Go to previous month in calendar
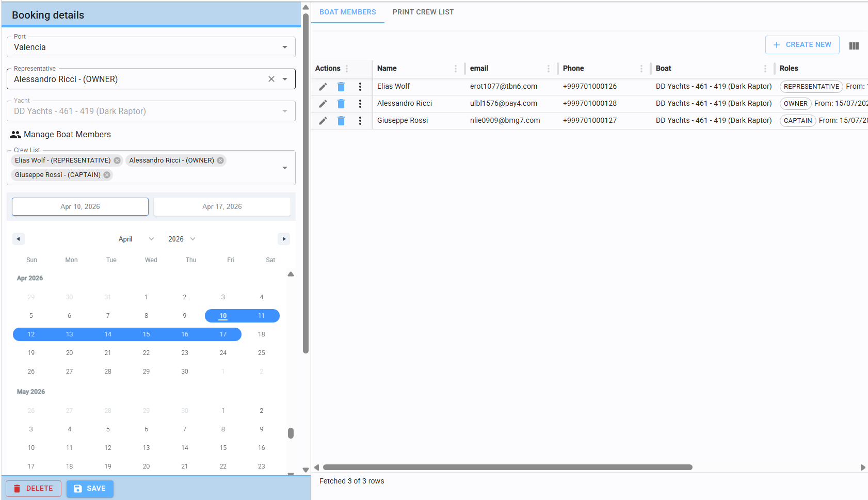This screenshot has height=500, width=868. [x=19, y=239]
